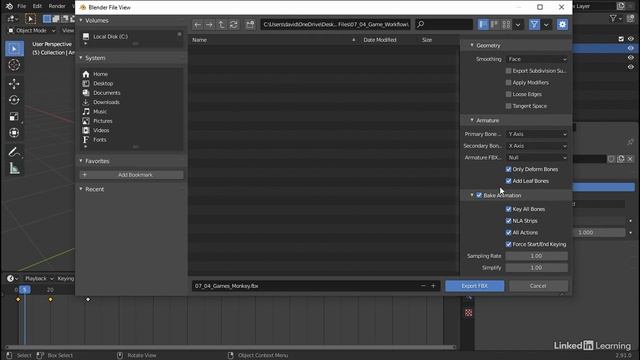Refresh the file list
Image resolution: width=640 pixels, height=360 pixels.
click(x=233, y=24)
